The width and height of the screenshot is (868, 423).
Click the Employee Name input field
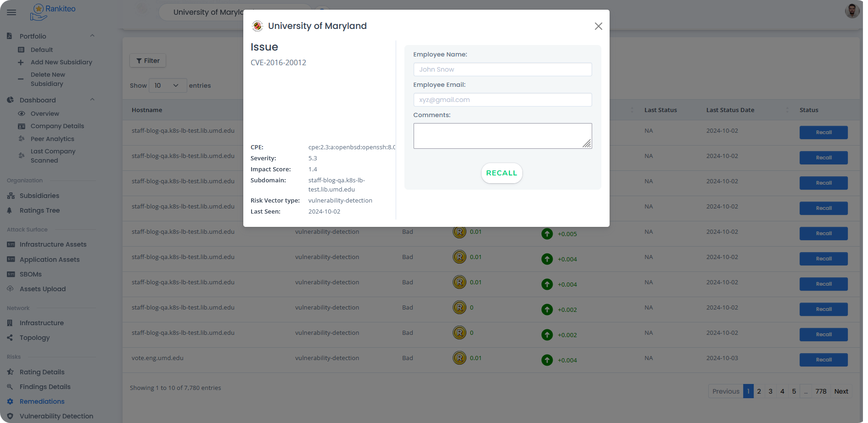coord(502,69)
